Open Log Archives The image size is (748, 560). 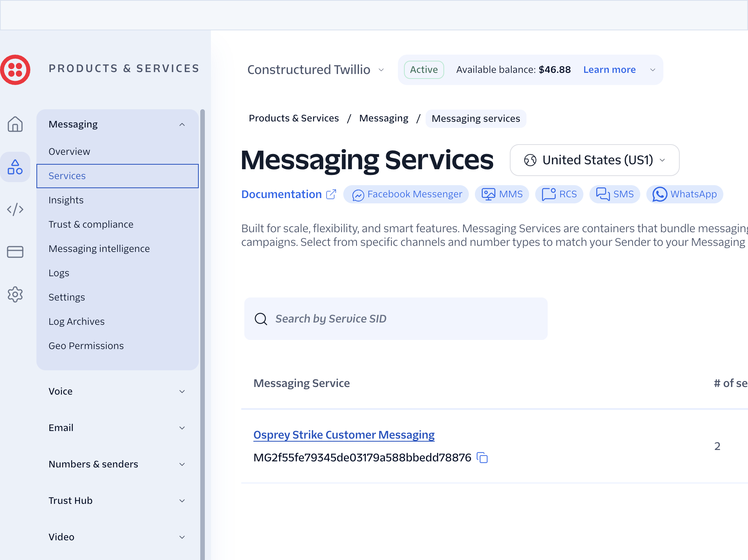[118, 321]
